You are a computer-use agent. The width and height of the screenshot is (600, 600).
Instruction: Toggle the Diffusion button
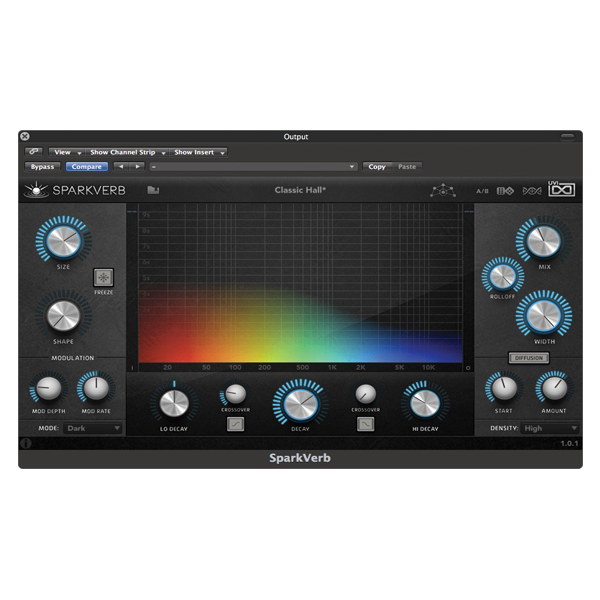coord(528,357)
